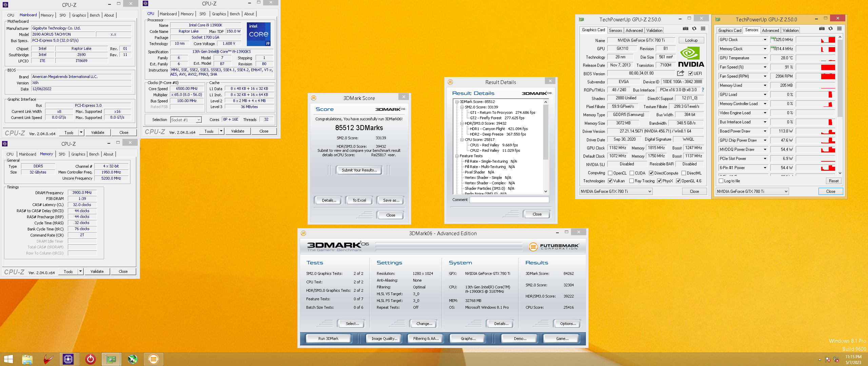Click CPU-Z taskbar icon
The image size is (868, 366).
point(68,359)
